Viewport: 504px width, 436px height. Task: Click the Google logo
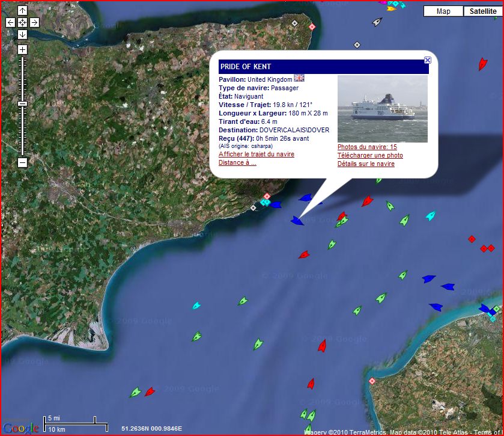tap(20, 428)
